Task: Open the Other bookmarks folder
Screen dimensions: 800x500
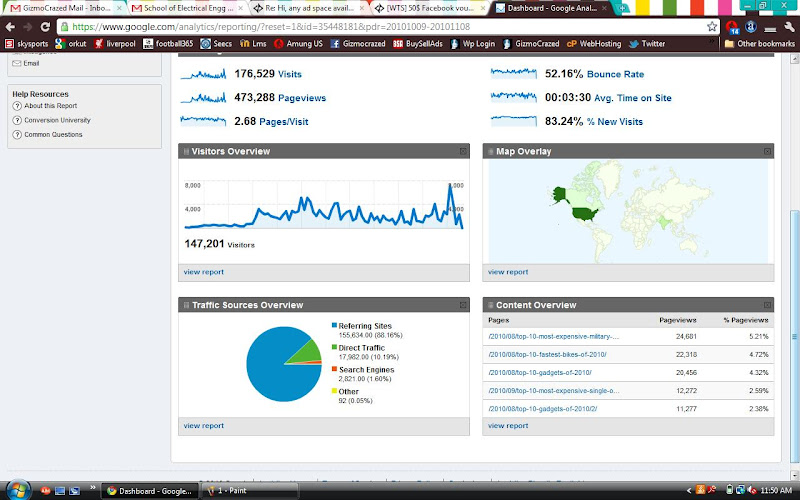Action: click(x=760, y=44)
